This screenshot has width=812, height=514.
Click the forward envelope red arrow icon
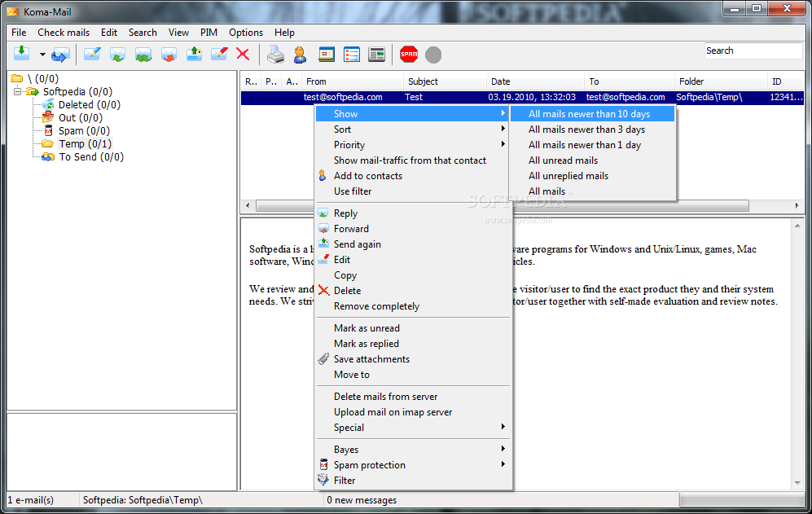169,54
